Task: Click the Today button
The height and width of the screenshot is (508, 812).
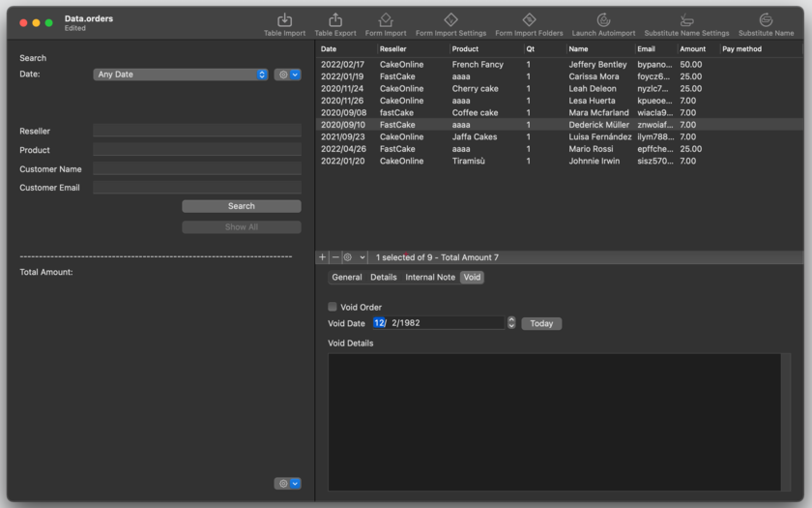Action: 541,323
